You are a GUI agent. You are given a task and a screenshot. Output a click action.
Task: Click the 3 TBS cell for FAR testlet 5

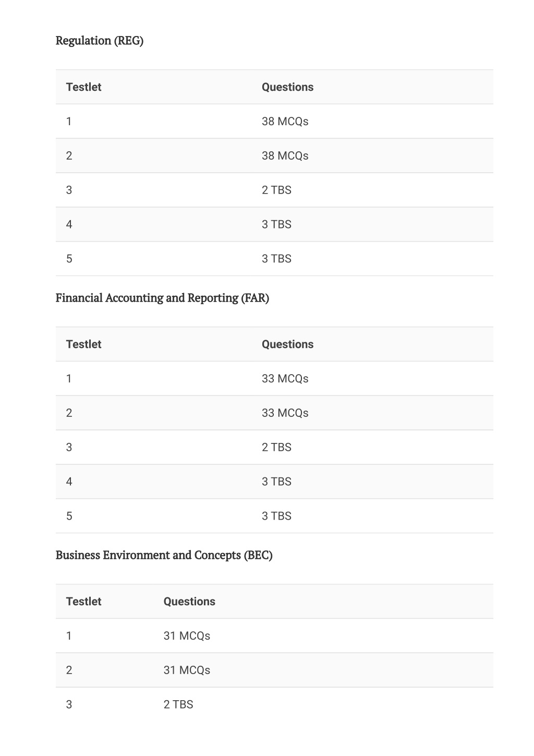(x=276, y=516)
